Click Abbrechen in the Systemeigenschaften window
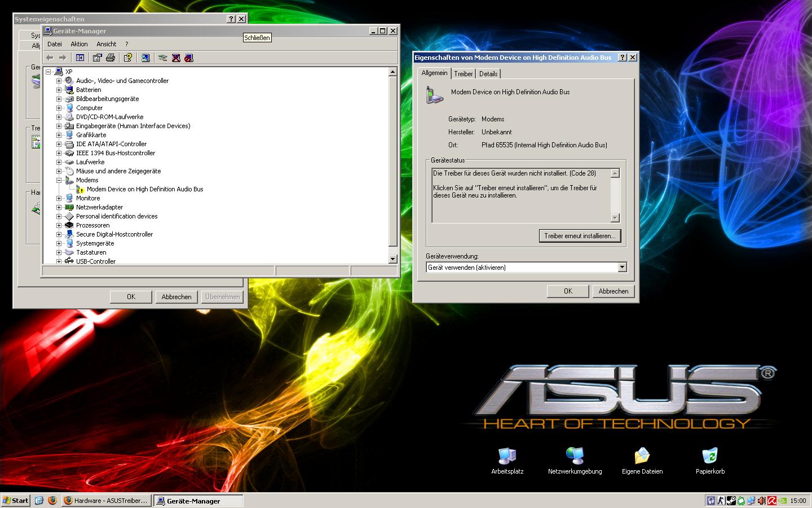Image resolution: width=812 pixels, height=508 pixels. tap(176, 297)
